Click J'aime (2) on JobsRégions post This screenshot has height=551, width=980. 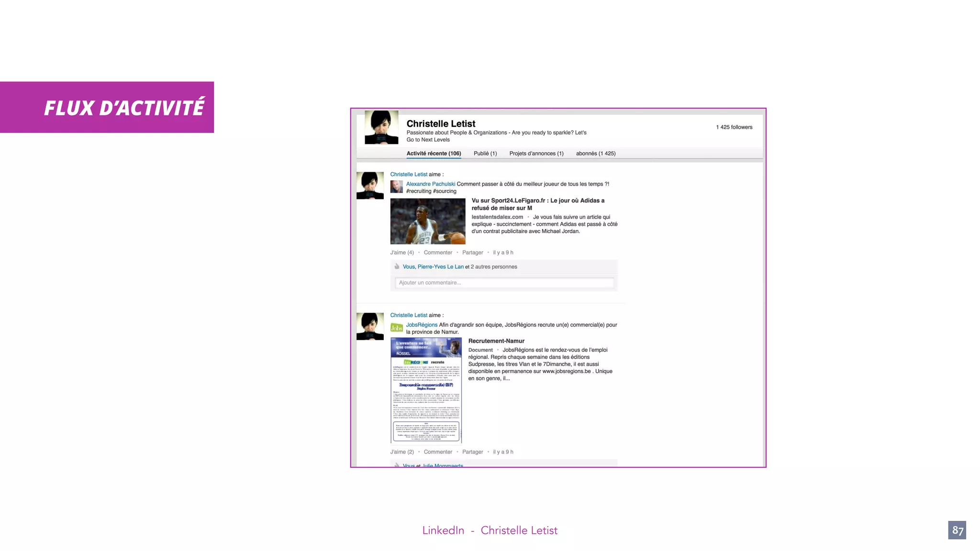coord(402,452)
